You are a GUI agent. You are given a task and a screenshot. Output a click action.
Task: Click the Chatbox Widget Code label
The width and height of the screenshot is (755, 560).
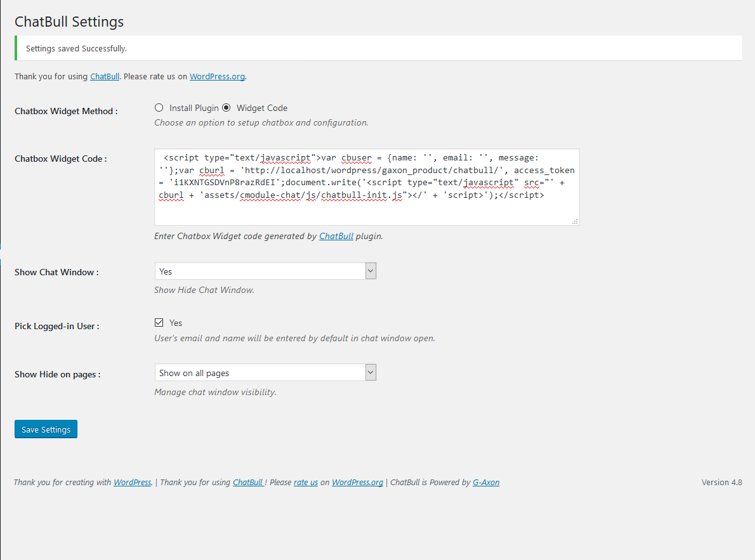[x=61, y=159]
